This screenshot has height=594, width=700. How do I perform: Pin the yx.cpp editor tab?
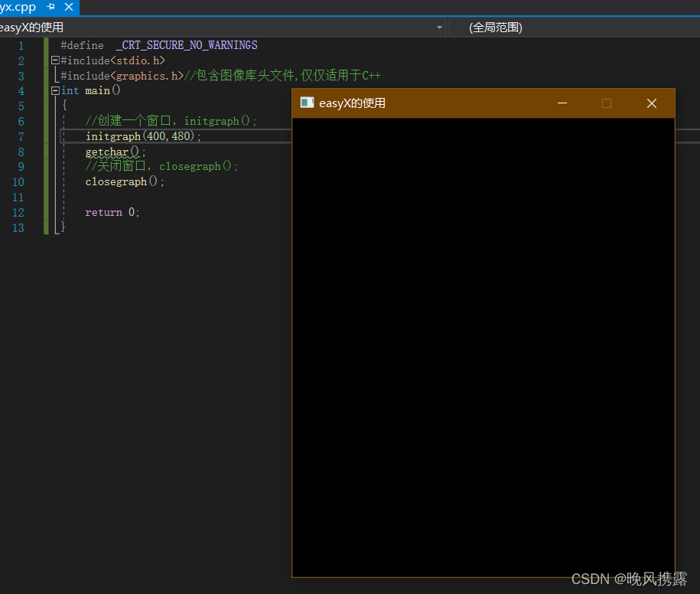coord(51,7)
